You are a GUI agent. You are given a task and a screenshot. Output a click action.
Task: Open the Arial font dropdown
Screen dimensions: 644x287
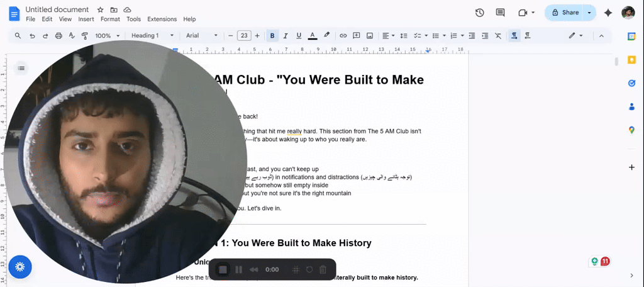click(202, 36)
